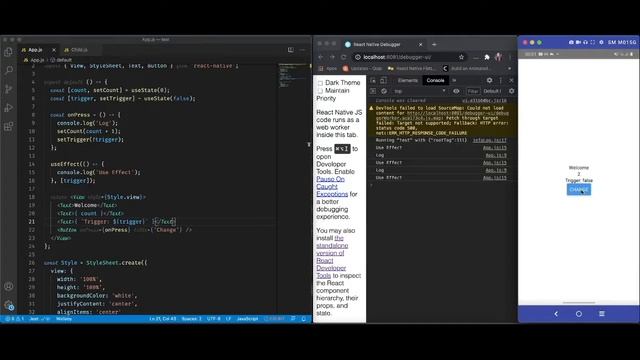
Task: Close the DevTools panel
Action: pos(511,80)
